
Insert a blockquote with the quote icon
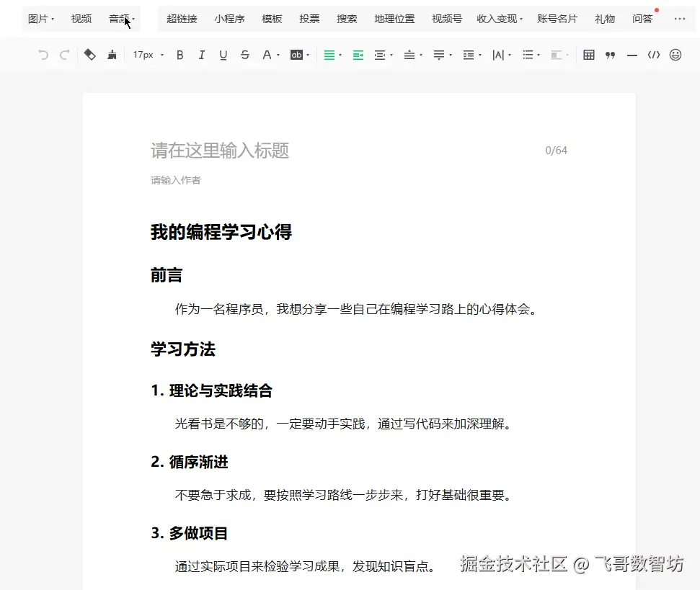click(611, 55)
